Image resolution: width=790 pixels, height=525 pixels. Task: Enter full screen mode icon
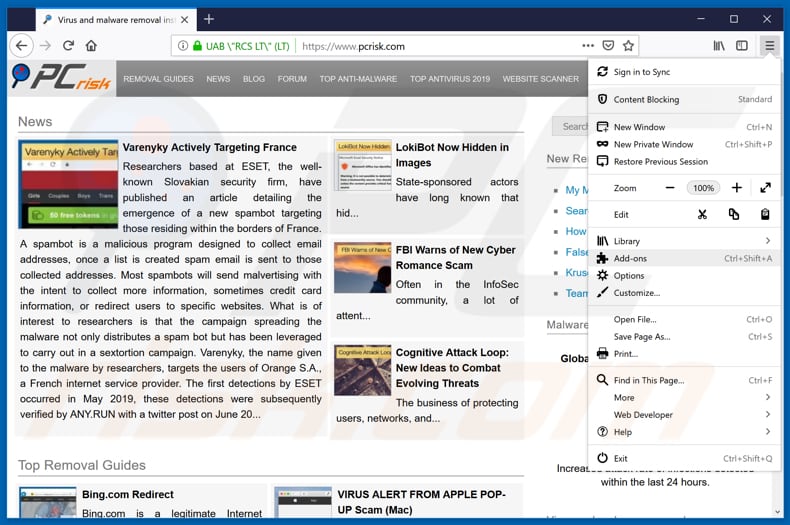click(765, 188)
